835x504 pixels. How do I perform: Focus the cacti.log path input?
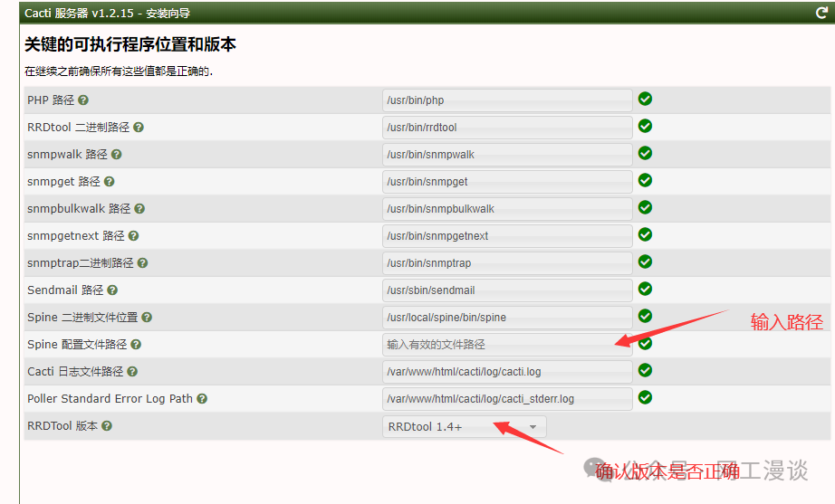tap(507, 372)
